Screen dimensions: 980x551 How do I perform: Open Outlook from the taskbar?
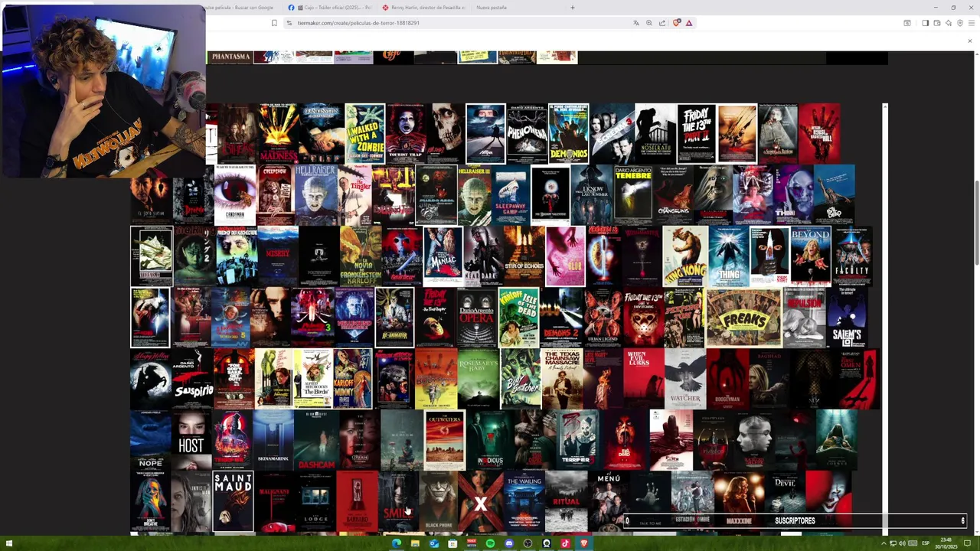click(433, 543)
